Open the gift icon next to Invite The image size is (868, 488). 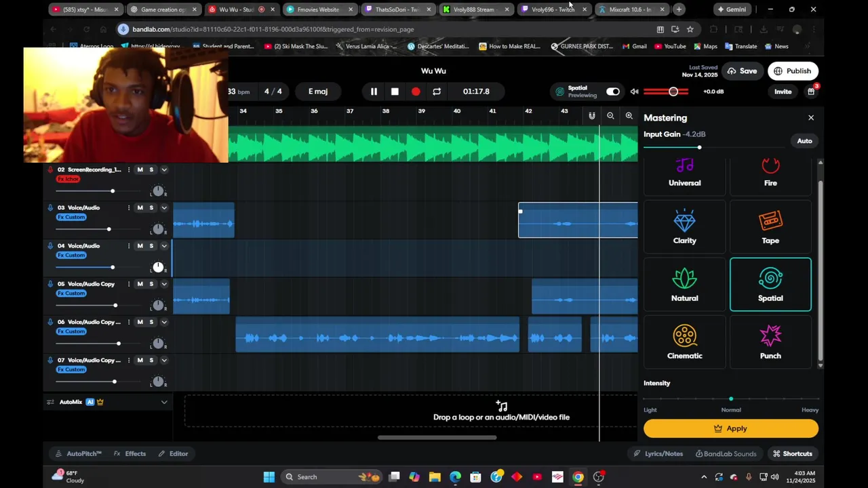pyautogui.click(x=811, y=91)
